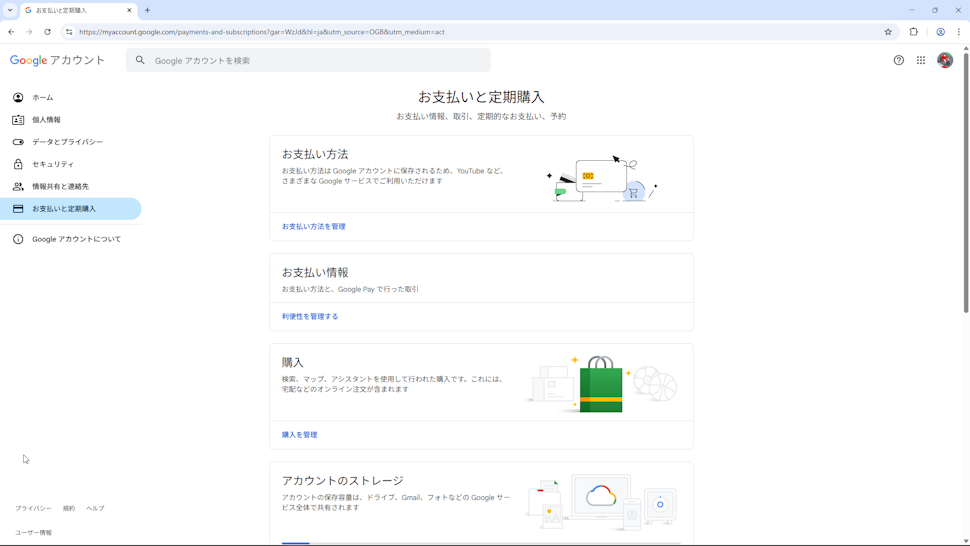Screen dimensions: 970x546
Task: Open セキュリティ in the sidebar
Action: [x=71, y=164]
